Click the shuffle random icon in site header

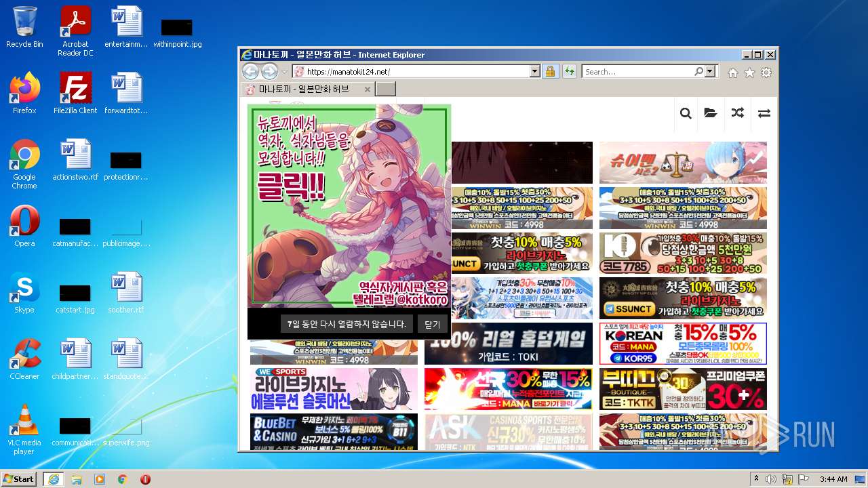[x=738, y=113]
